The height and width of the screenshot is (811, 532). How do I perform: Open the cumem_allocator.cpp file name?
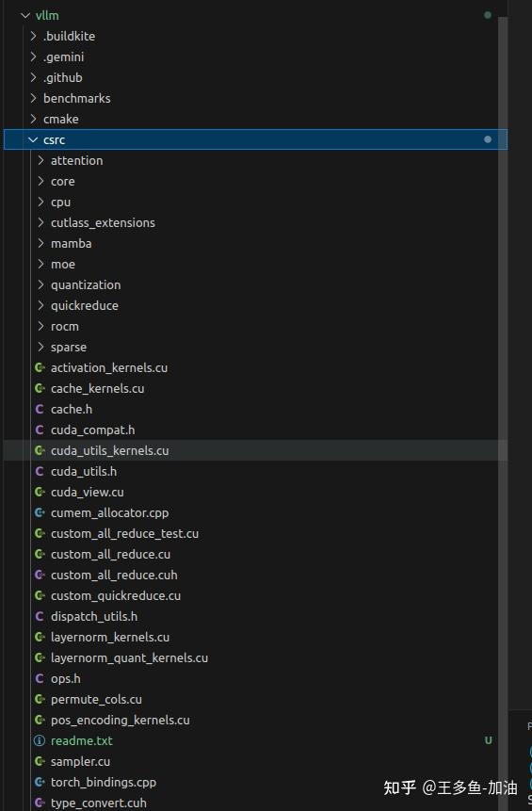pyautogui.click(x=109, y=512)
